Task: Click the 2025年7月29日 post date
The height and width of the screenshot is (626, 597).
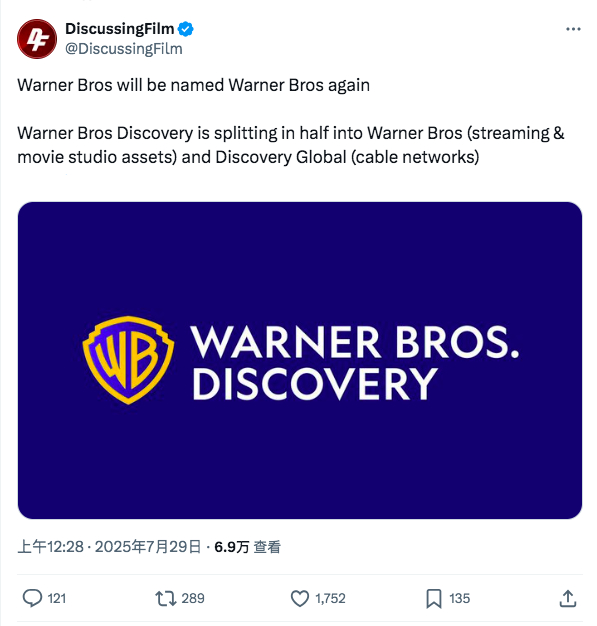Action: click(148, 547)
